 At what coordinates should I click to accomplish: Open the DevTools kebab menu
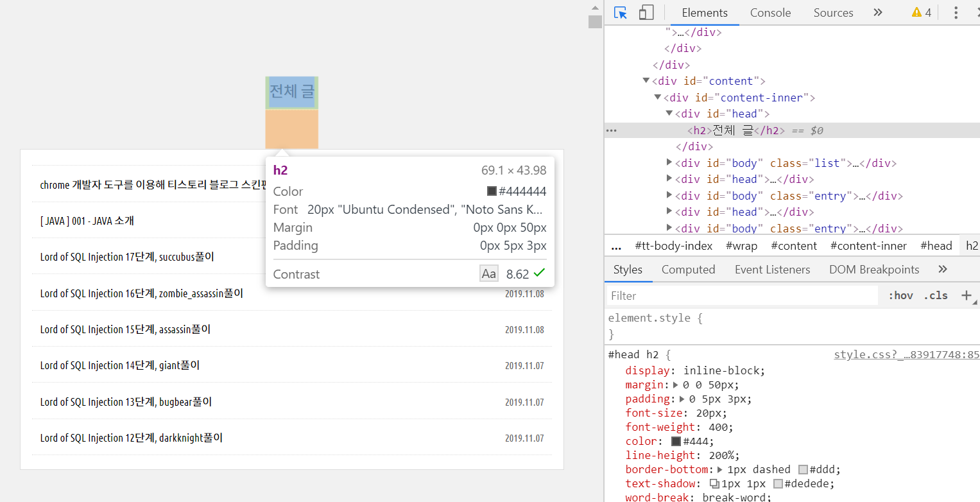click(x=956, y=13)
